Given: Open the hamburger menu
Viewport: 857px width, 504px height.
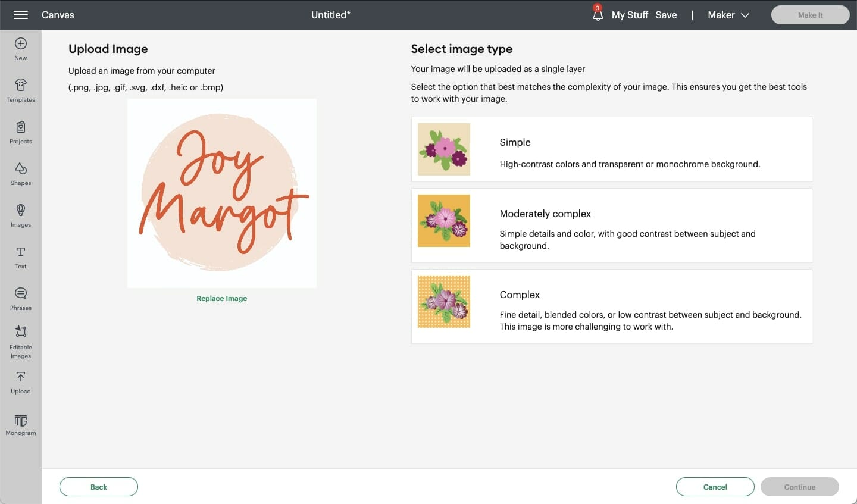Looking at the screenshot, I should click(x=21, y=15).
